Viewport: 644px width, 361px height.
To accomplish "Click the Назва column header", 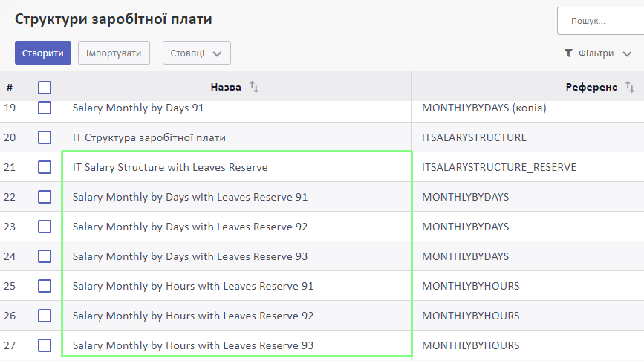I will 226,87.
